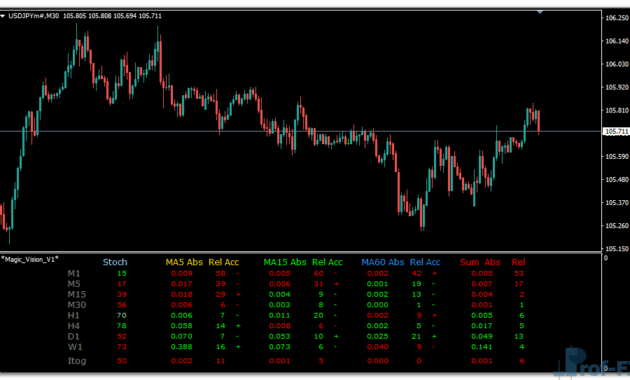Click MA60 Abs value 0.040 in W1 row
This screenshot has width=630, height=380.
click(378, 347)
